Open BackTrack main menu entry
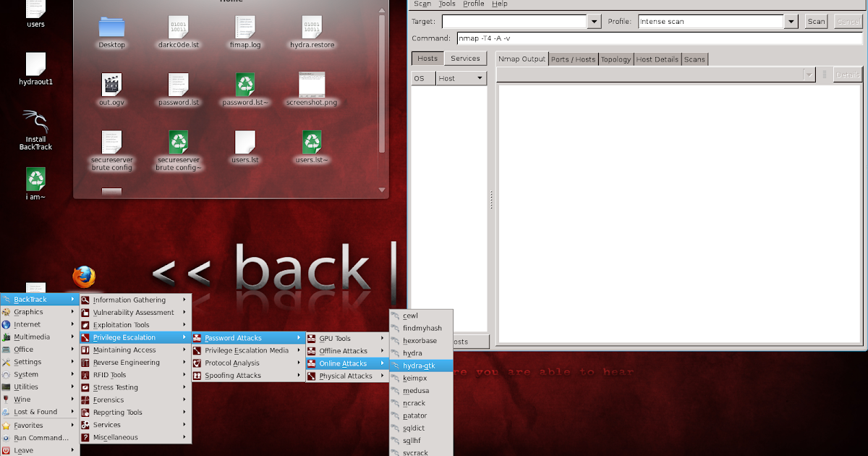The height and width of the screenshot is (456, 868). (x=40, y=300)
